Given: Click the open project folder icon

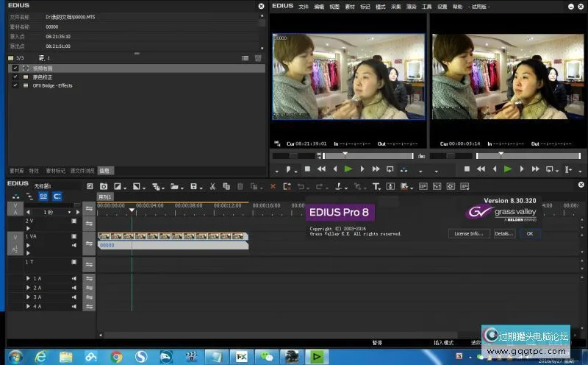Looking at the screenshot, I should tap(173, 187).
